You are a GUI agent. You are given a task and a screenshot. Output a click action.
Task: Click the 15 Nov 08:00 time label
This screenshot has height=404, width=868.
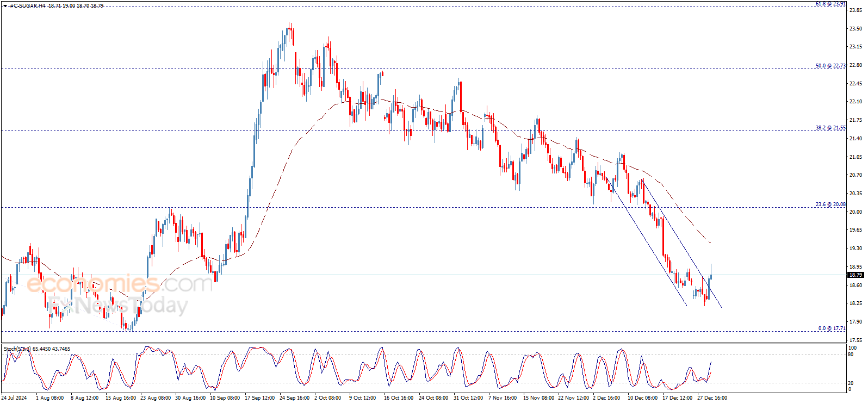(538, 398)
